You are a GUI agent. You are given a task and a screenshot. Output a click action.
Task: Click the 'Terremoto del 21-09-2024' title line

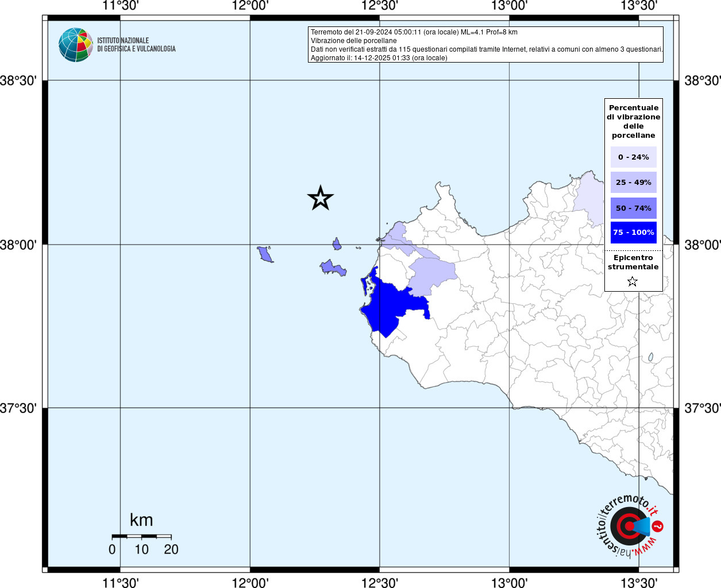(x=414, y=32)
